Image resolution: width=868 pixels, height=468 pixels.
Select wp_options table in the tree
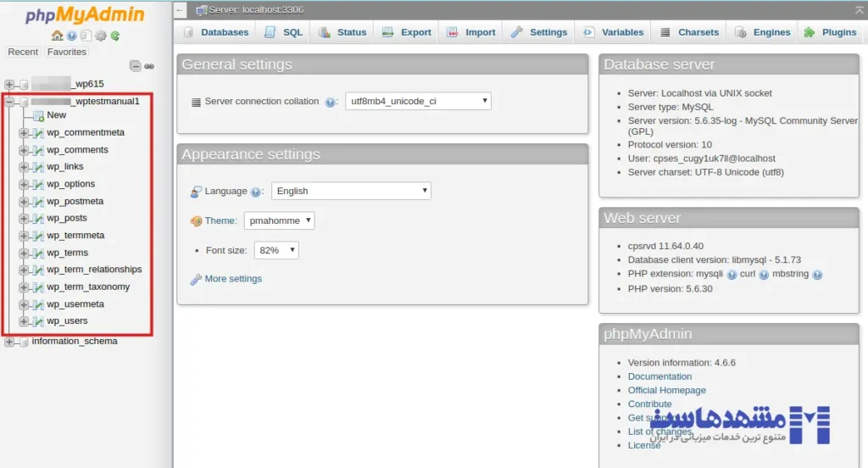(x=70, y=184)
